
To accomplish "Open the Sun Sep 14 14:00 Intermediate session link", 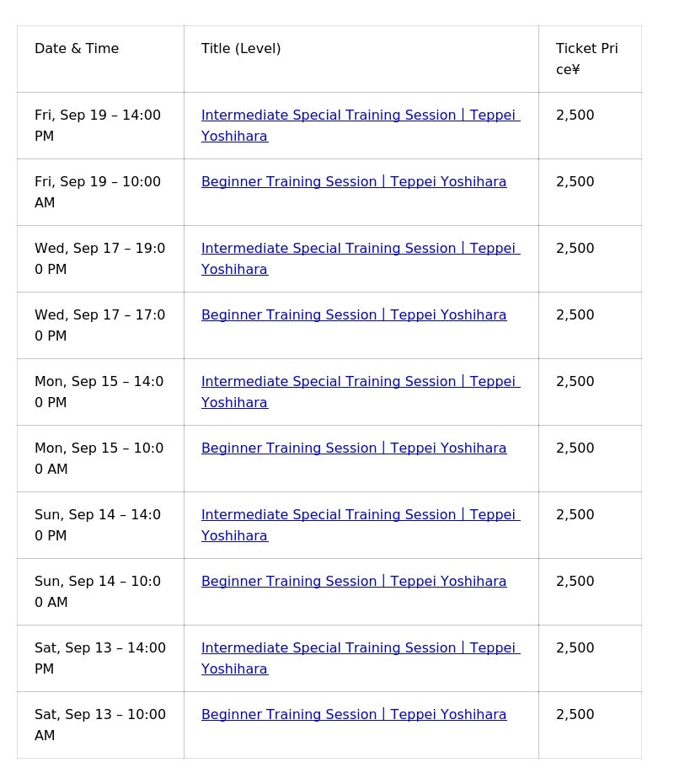I will [x=361, y=525].
